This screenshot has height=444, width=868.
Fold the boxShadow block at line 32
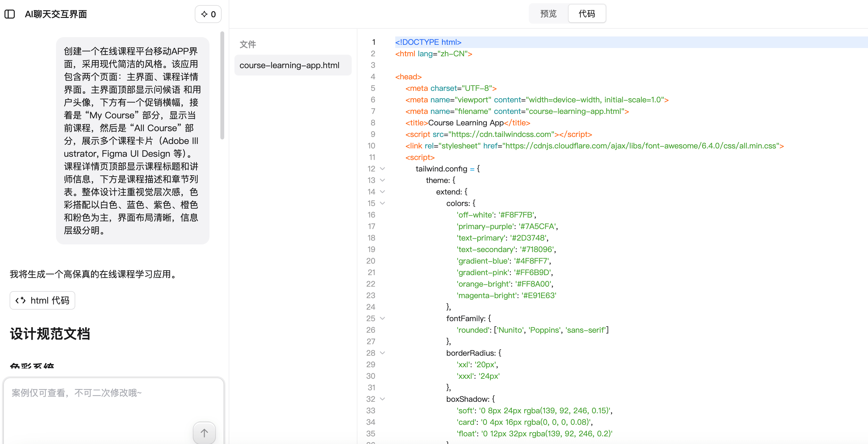[x=382, y=399]
